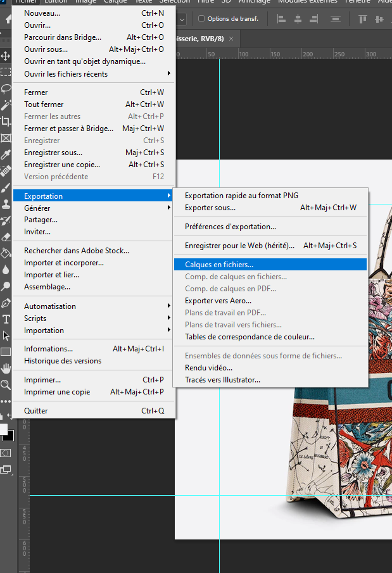Screen dimensions: 392x573
Task: Activate the Horizontal Type tool
Action: [x=6, y=319]
